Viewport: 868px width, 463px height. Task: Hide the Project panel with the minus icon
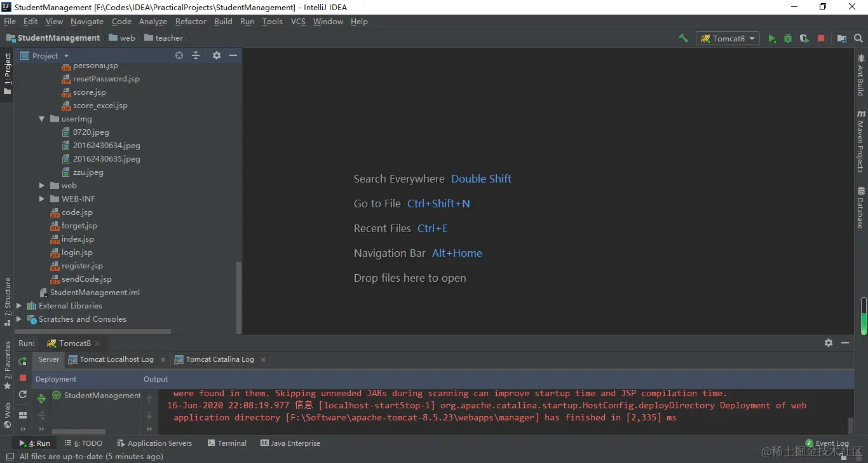(233, 55)
